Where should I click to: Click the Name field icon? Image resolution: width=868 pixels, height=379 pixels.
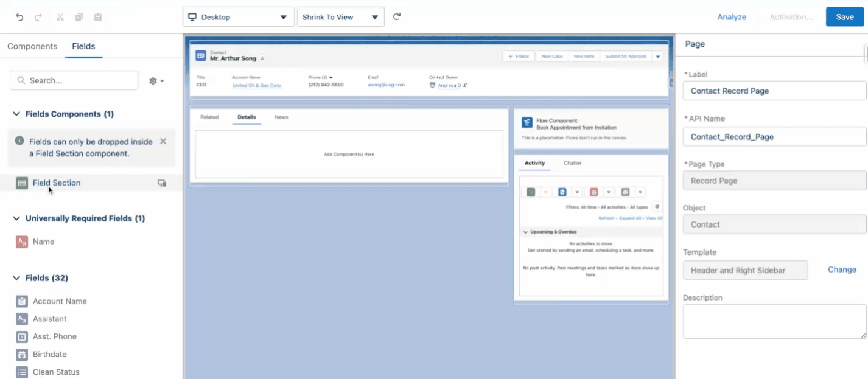[22, 242]
